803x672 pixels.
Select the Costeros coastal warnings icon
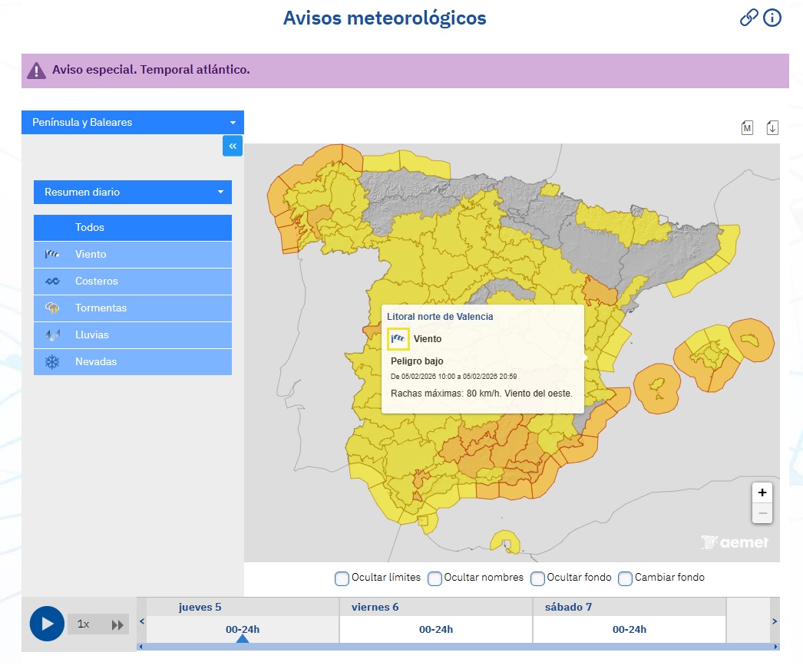click(x=51, y=281)
